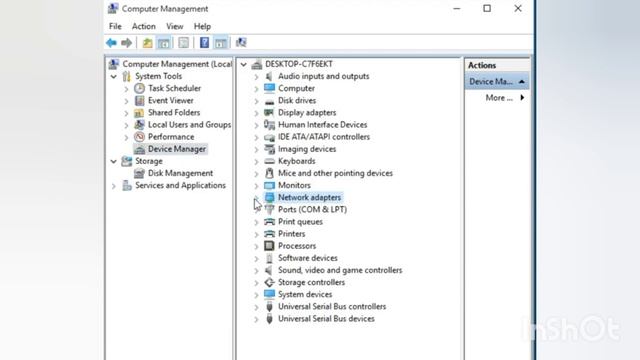Screen dimensions: 640x360
Task: Click the Universal Serial Bus controllers icon
Action: pos(269,307)
